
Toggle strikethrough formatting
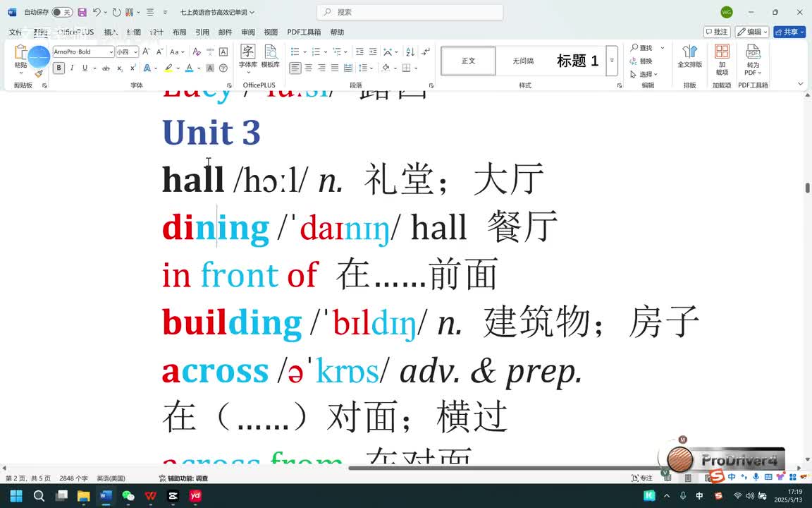tap(106, 68)
